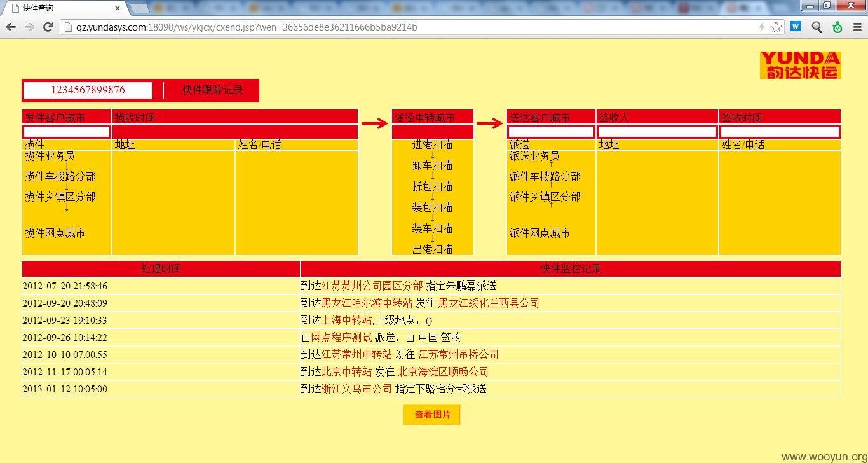Open the 上海中转站 link

point(347,320)
